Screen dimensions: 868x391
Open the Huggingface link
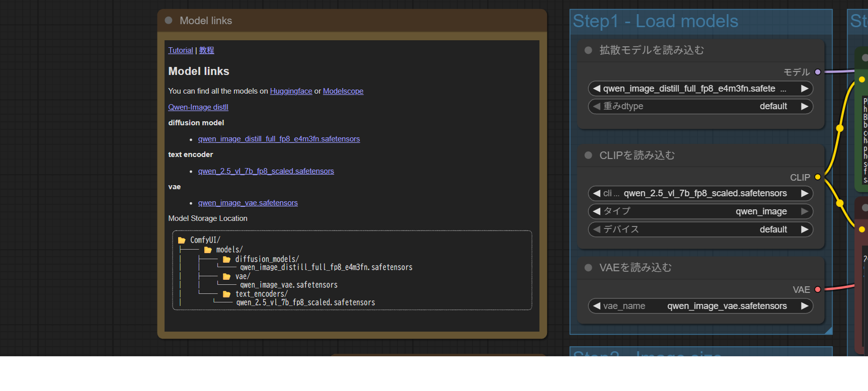point(291,91)
